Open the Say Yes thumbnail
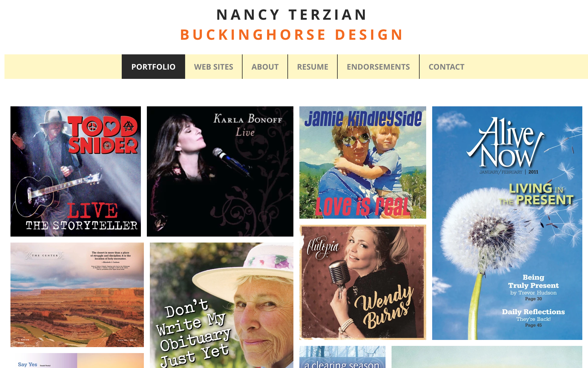Screen dimensions: 588x368 (77, 361)
